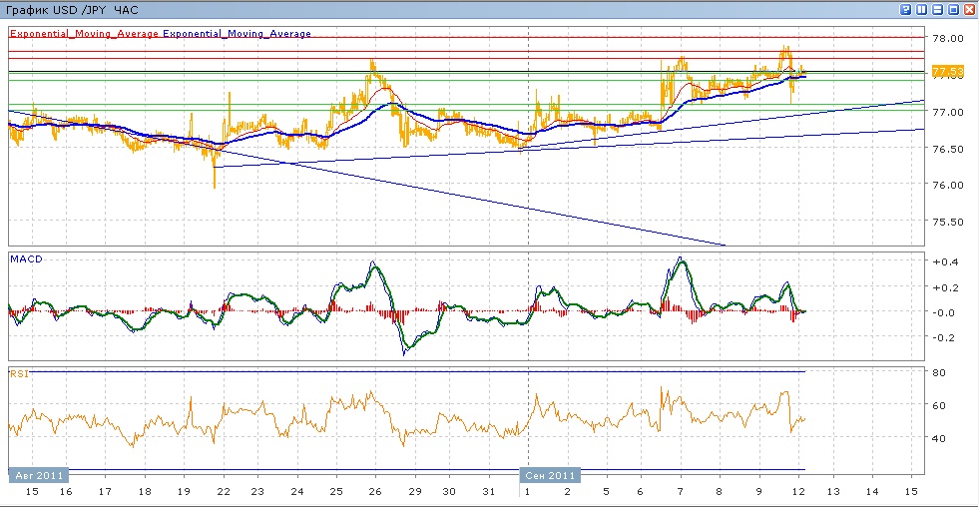Click the 77.53 current price tag
980x507 pixels.
[x=946, y=72]
